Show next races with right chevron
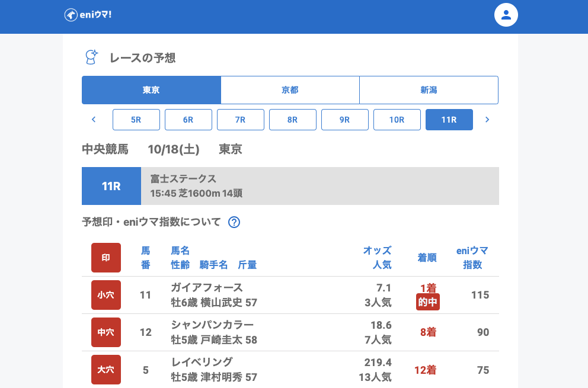The image size is (588, 388). [487, 120]
